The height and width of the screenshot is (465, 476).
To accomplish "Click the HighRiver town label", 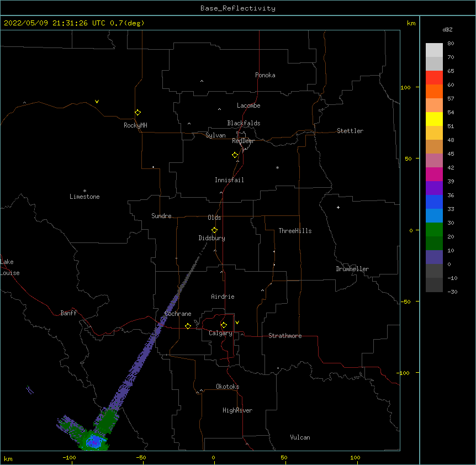I will pos(237,410).
